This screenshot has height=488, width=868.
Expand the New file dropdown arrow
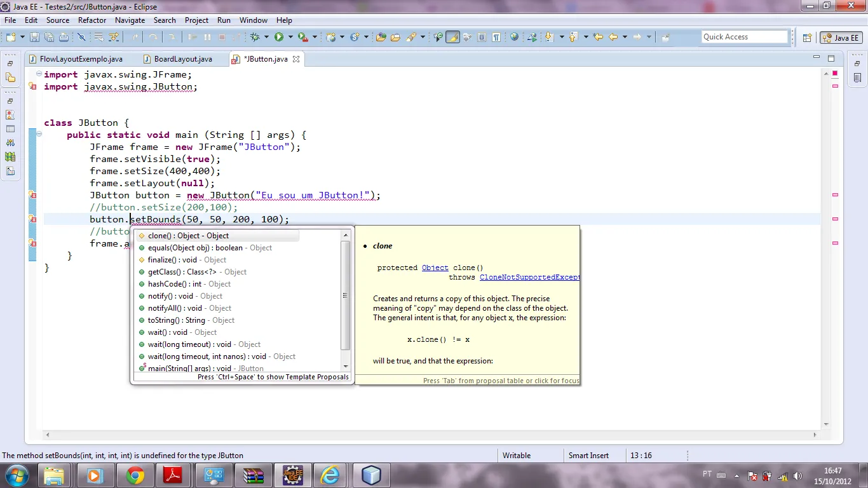coord(22,37)
